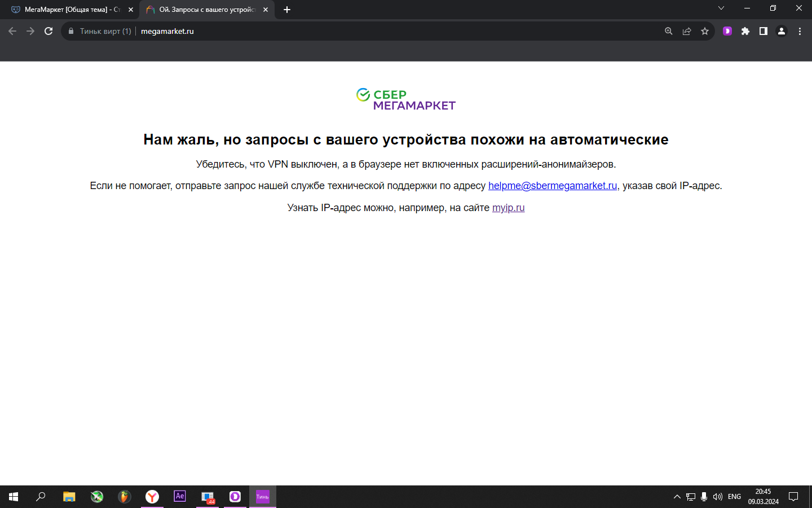812x508 pixels.
Task: Open the browser profile avatar menu
Action: coord(782,31)
